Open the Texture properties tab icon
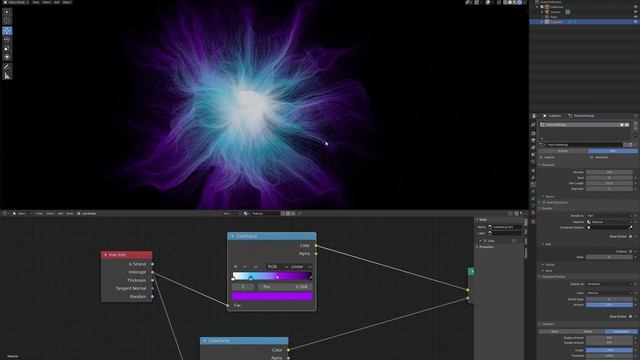Viewport: 640px width, 360px height. click(x=533, y=221)
